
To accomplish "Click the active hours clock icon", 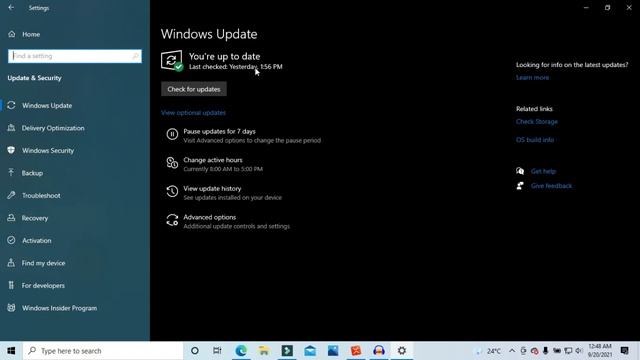I will tap(172, 163).
